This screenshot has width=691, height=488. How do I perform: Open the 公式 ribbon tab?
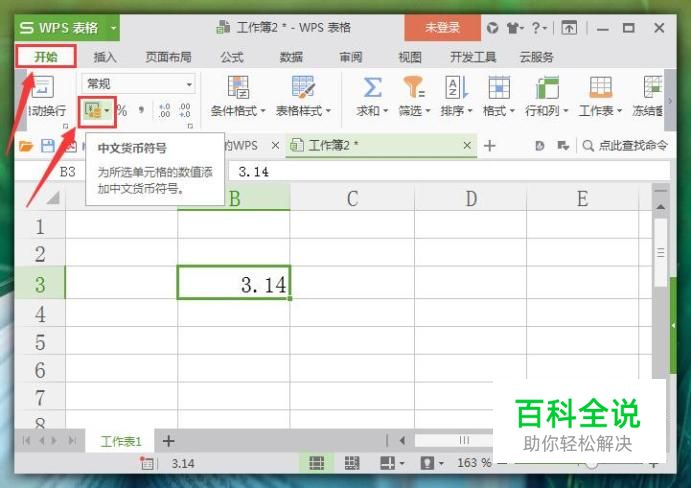pos(232,57)
